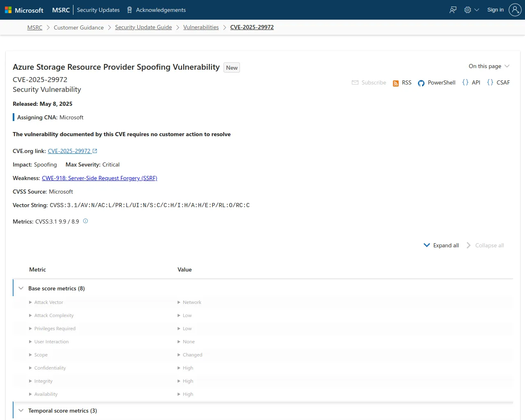The image size is (525, 420).
Task: Click the Changed value for Scope
Action: tap(192, 355)
